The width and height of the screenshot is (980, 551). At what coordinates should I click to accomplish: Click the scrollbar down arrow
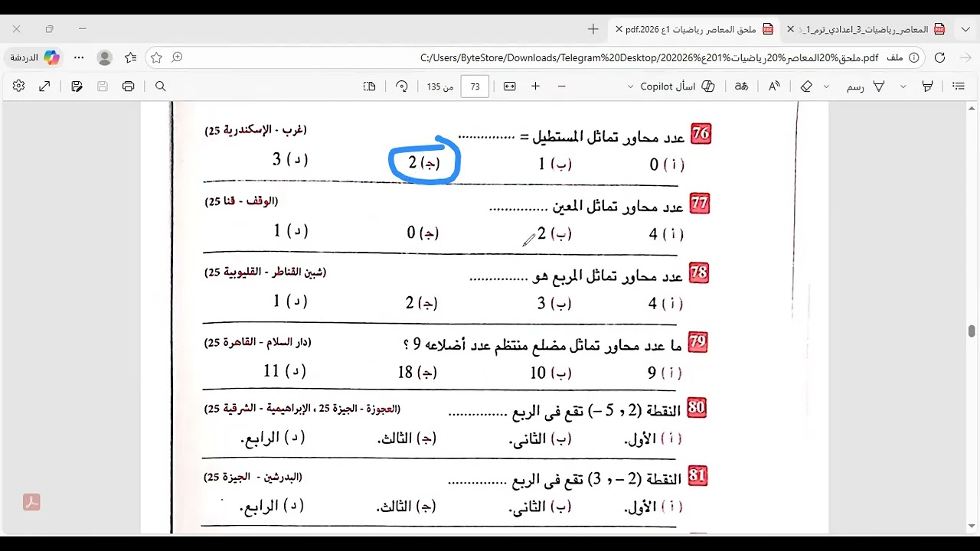[972, 527]
